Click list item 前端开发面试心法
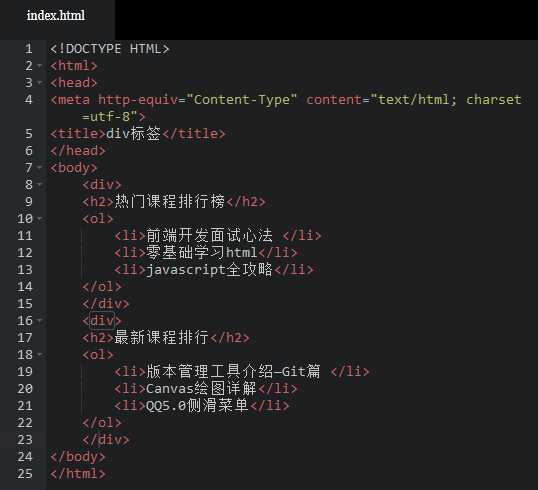 pyautogui.click(x=209, y=235)
